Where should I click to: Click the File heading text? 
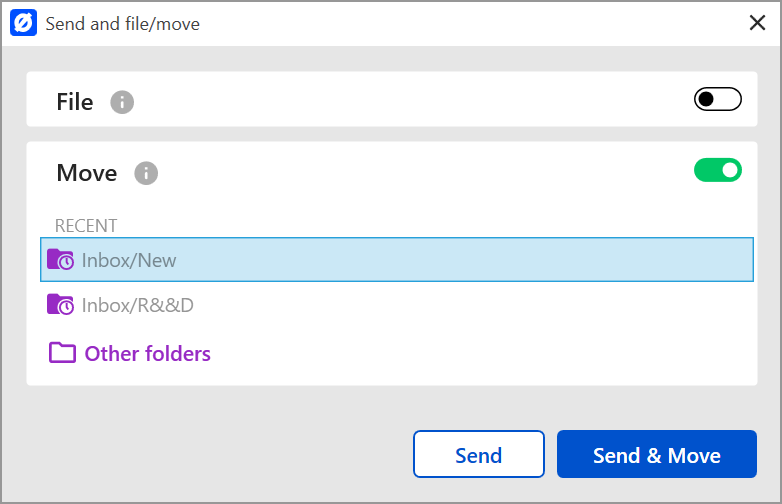click(75, 102)
